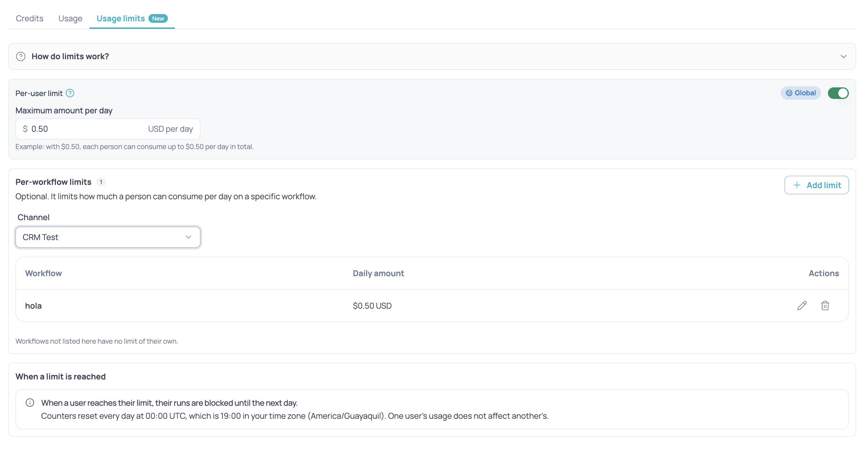
Task: Expand the How do limits work chevron
Action: click(843, 56)
